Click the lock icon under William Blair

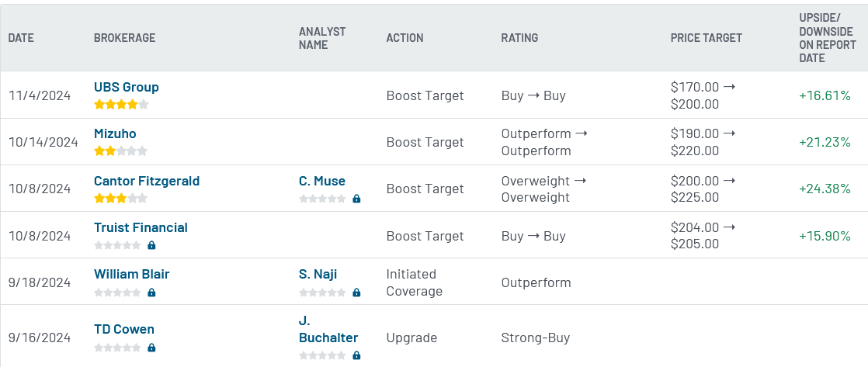[151, 293]
